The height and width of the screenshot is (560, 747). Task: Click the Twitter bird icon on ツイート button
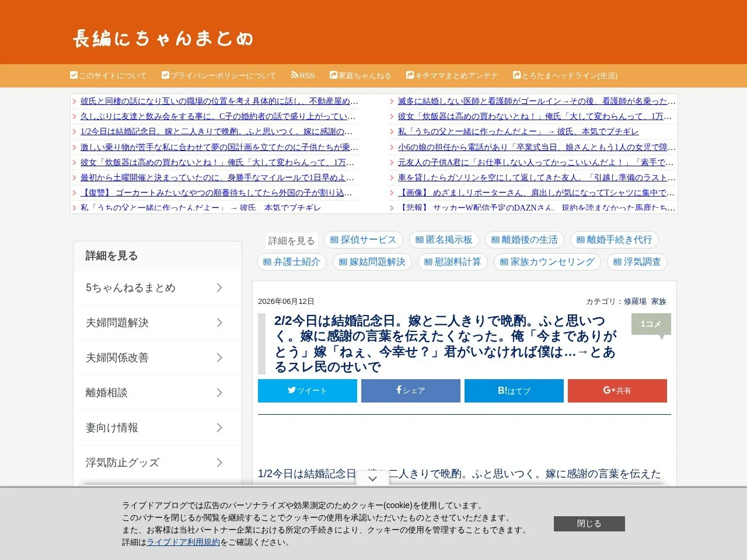pyautogui.click(x=292, y=390)
